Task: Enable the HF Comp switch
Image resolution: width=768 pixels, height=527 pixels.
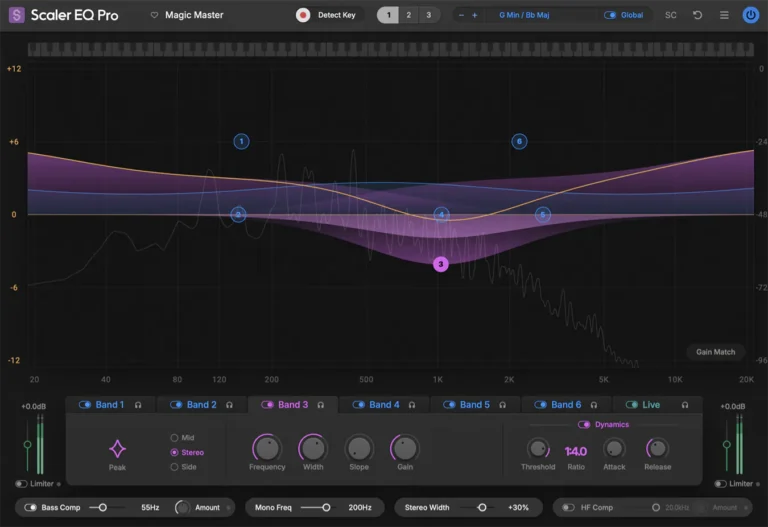Action: 568,507
